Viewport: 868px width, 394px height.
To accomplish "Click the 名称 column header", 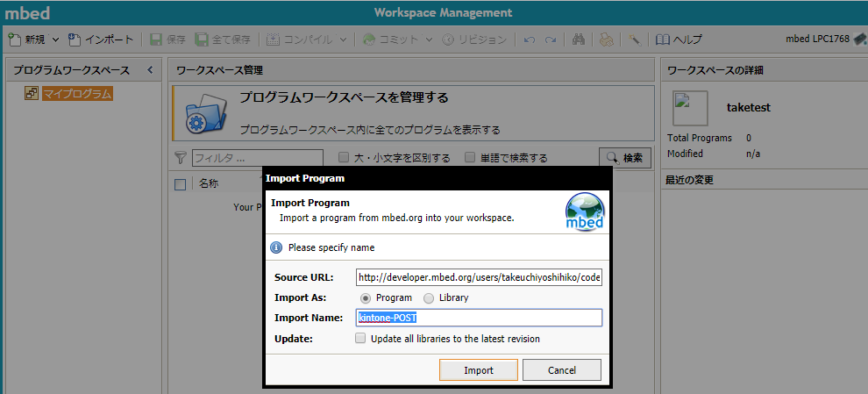I will (x=209, y=184).
